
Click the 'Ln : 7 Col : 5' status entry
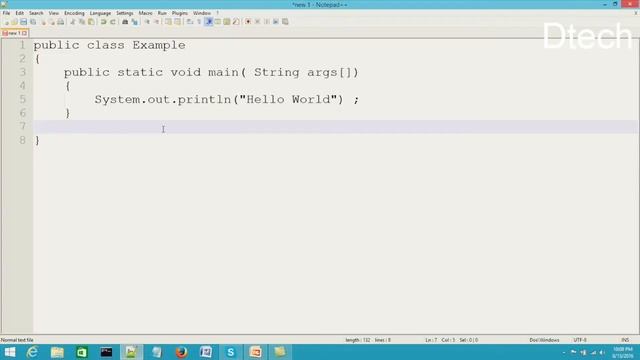point(439,340)
